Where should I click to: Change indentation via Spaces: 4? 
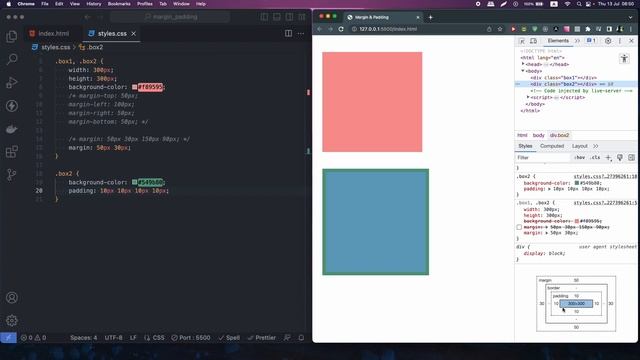(x=84, y=338)
